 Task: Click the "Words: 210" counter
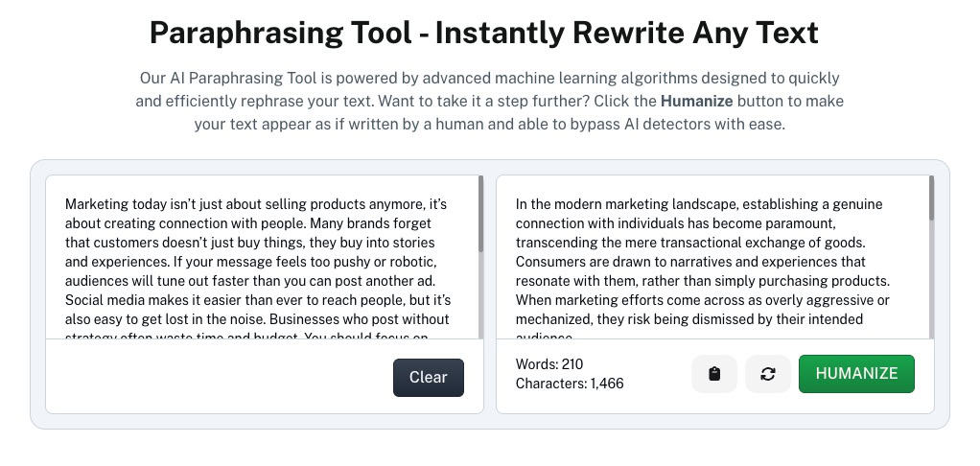(549, 364)
